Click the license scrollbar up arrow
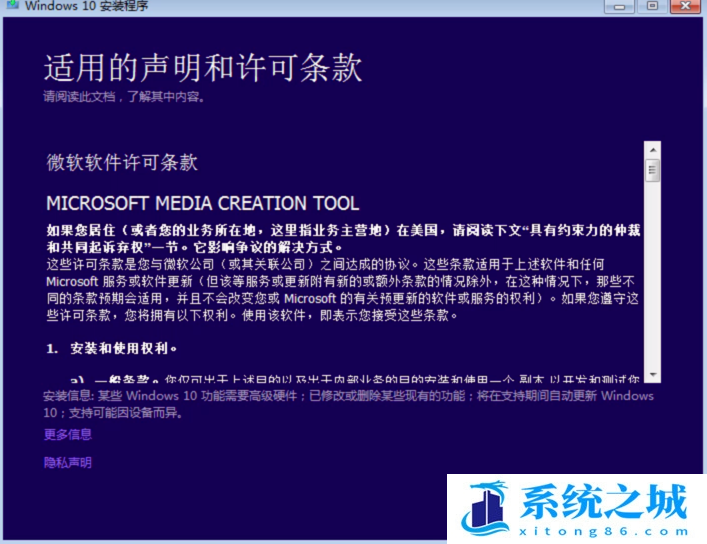Viewport: 707px width, 544px height. point(652,149)
